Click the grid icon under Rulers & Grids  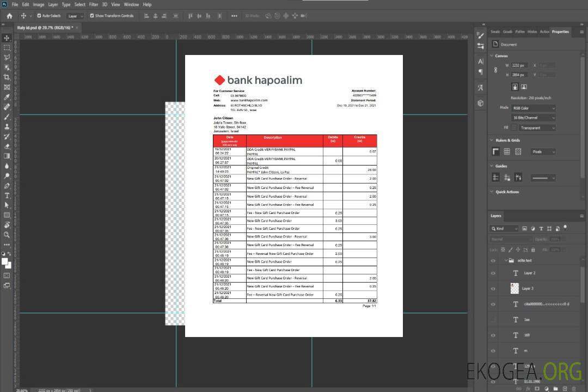point(506,151)
